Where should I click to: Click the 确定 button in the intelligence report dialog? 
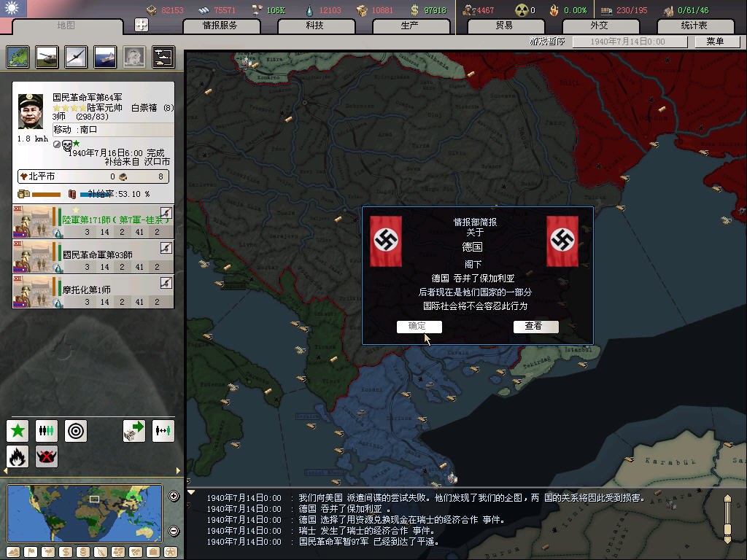point(419,326)
